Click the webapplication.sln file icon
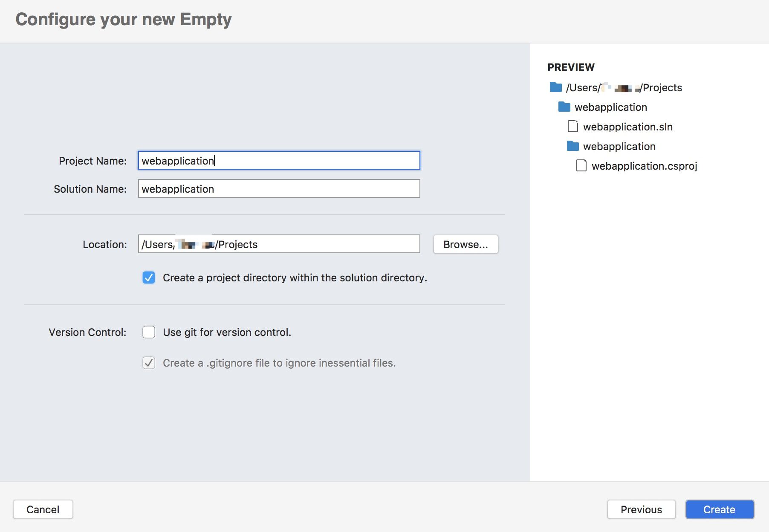This screenshot has height=532, width=769. tap(573, 127)
